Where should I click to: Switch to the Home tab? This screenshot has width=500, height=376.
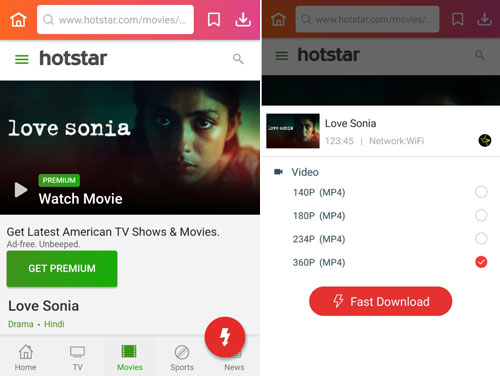pyautogui.click(x=26, y=357)
